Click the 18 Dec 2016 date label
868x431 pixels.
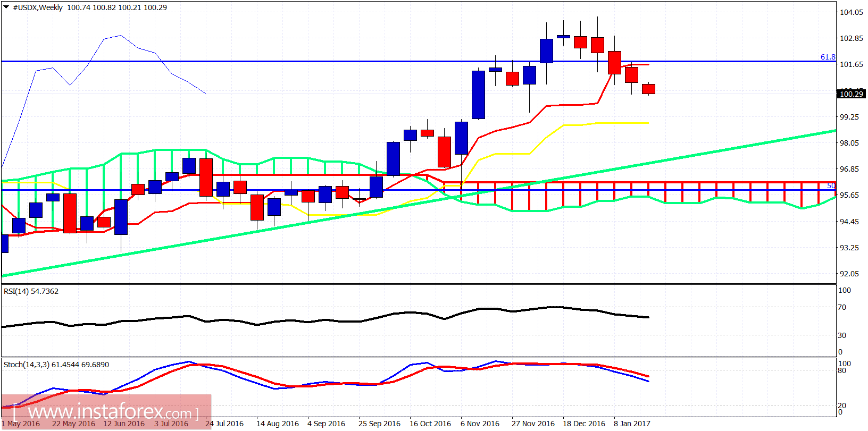(584, 424)
